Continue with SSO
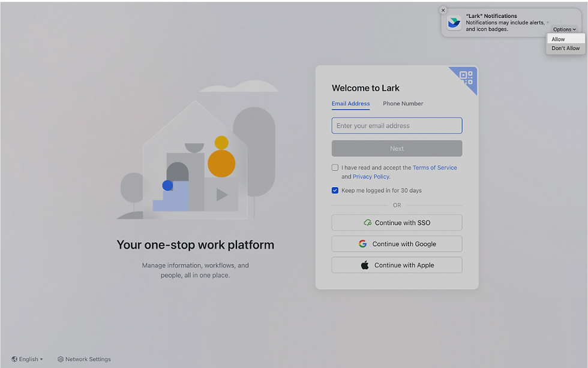 pyautogui.click(x=397, y=222)
